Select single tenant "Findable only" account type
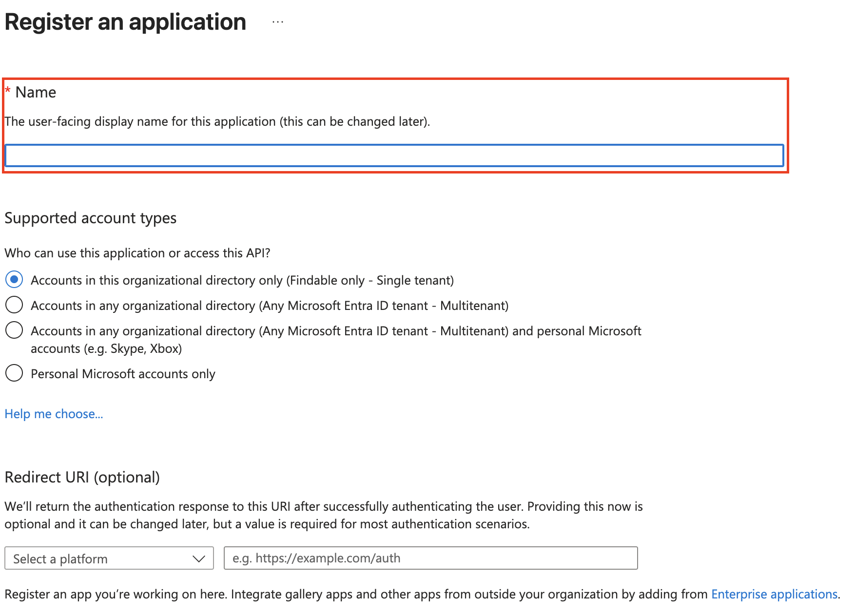Viewport: 855px width, 616px height. click(x=14, y=279)
